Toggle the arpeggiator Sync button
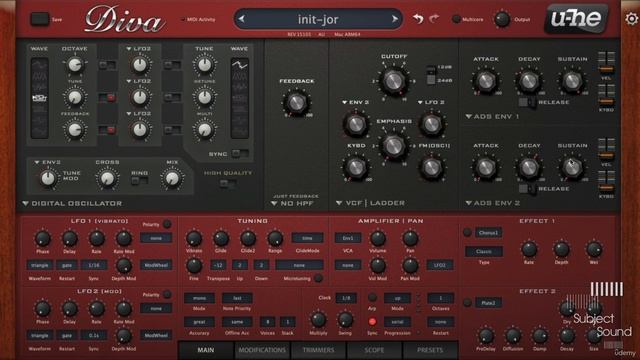 click(372, 322)
